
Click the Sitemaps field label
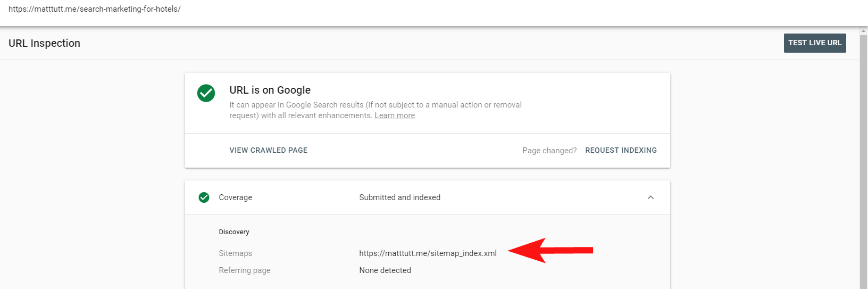[235, 253]
